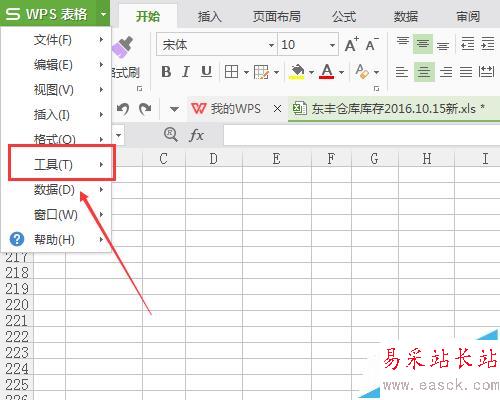Select row 218 header

17,273
